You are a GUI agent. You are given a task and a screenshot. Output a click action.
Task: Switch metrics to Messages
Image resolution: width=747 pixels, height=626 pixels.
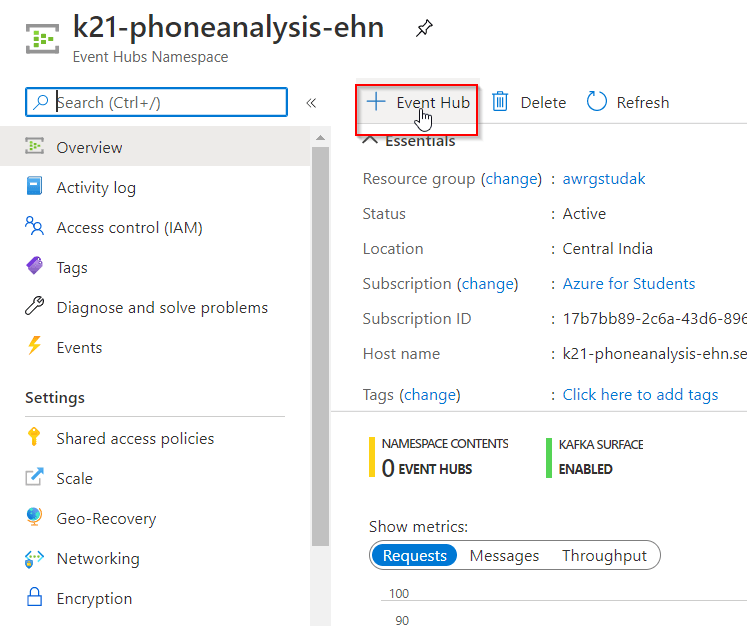tap(504, 555)
